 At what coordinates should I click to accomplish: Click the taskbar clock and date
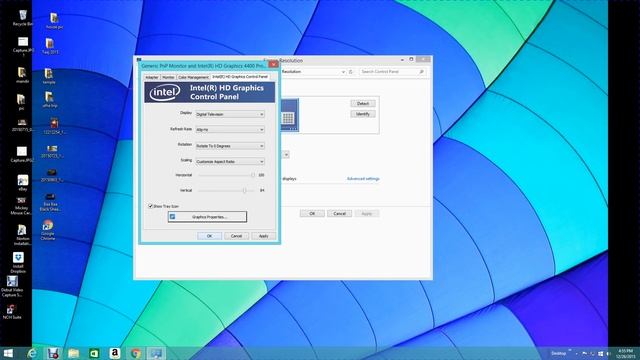[625, 353]
